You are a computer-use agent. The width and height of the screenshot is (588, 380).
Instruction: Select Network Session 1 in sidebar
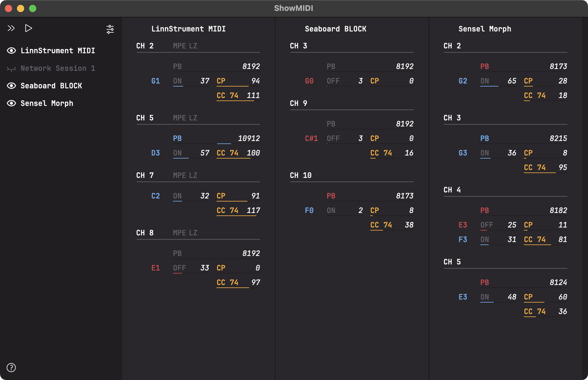[x=58, y=68]
